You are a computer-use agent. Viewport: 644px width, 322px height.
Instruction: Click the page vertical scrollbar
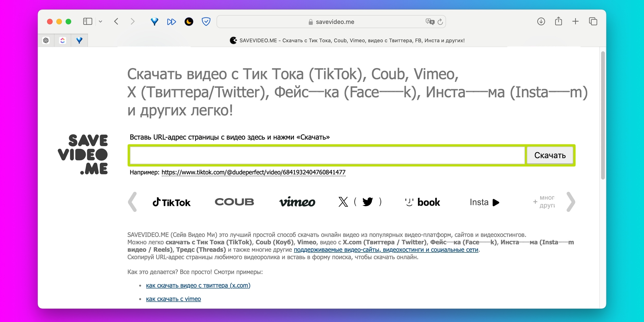click(x=603, y=115)
